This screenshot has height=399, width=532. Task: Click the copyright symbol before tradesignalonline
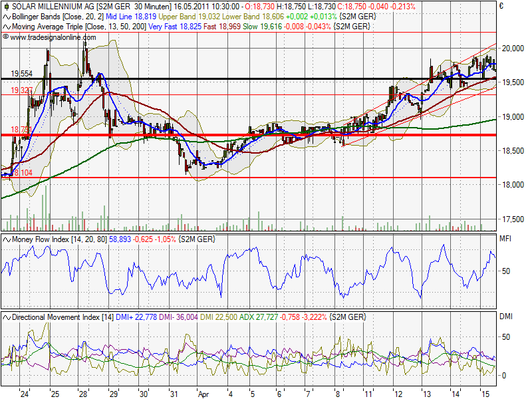tap(5, 37)
